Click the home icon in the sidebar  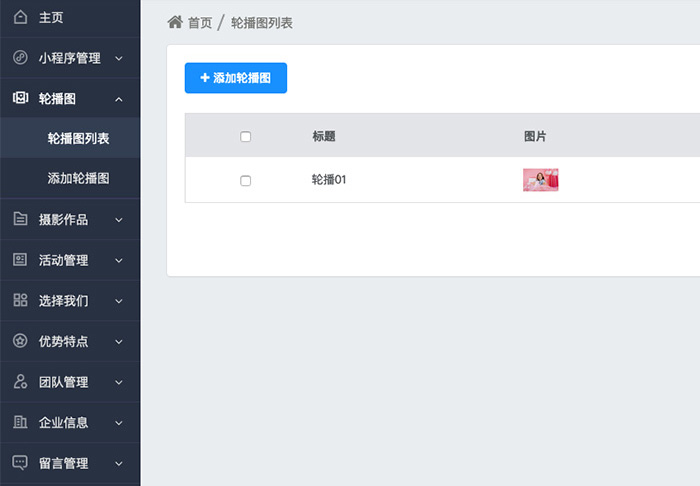(20, 17)
